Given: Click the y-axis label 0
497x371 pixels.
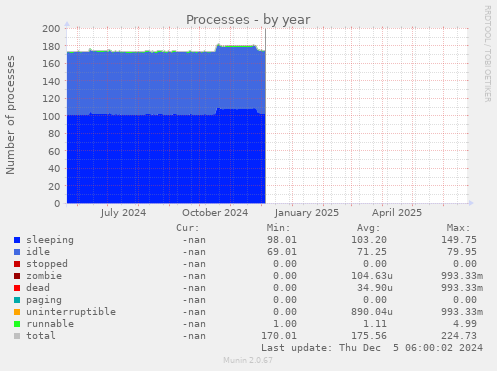Looking at the screenshot, I should click(x=57, y=203).
